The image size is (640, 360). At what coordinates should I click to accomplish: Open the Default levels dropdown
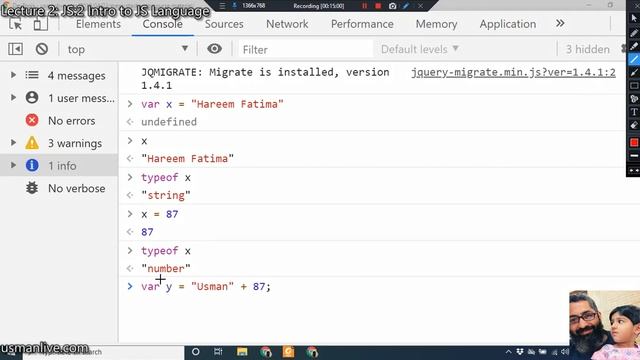point(420,49)
